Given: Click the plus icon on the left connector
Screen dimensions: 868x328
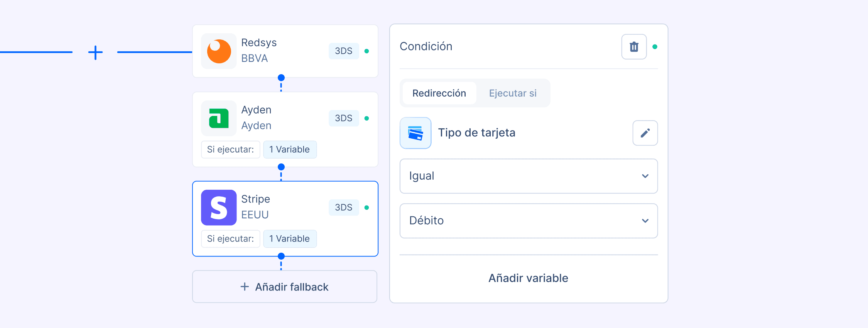Looking at the screenshot, I should click(x=95, y=53).
